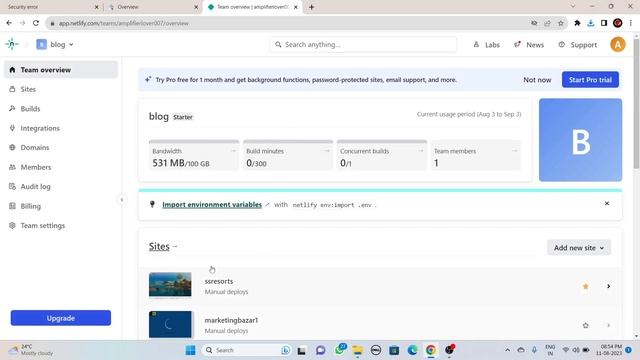Open the Chrome profile avatar
The height and width of the screenshot is (360, 640).
618,23
